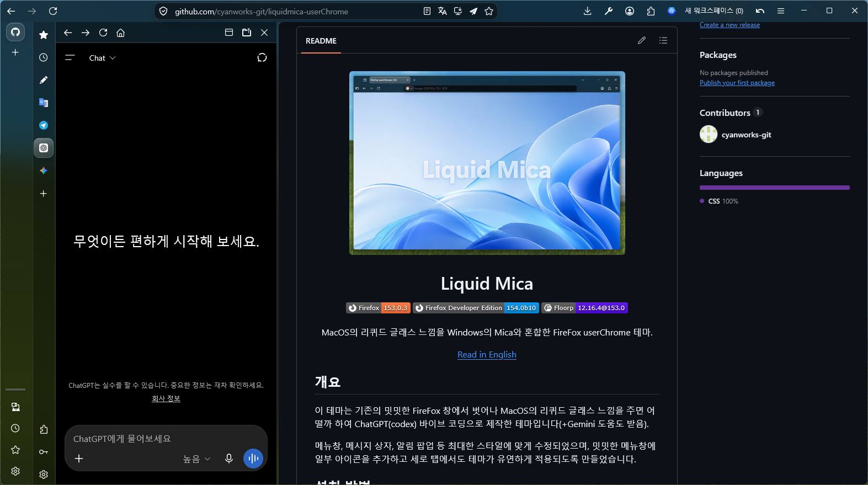Open the ChatGPT conversation list menu icon
The image size is (868, 485).
coord(70,57)
